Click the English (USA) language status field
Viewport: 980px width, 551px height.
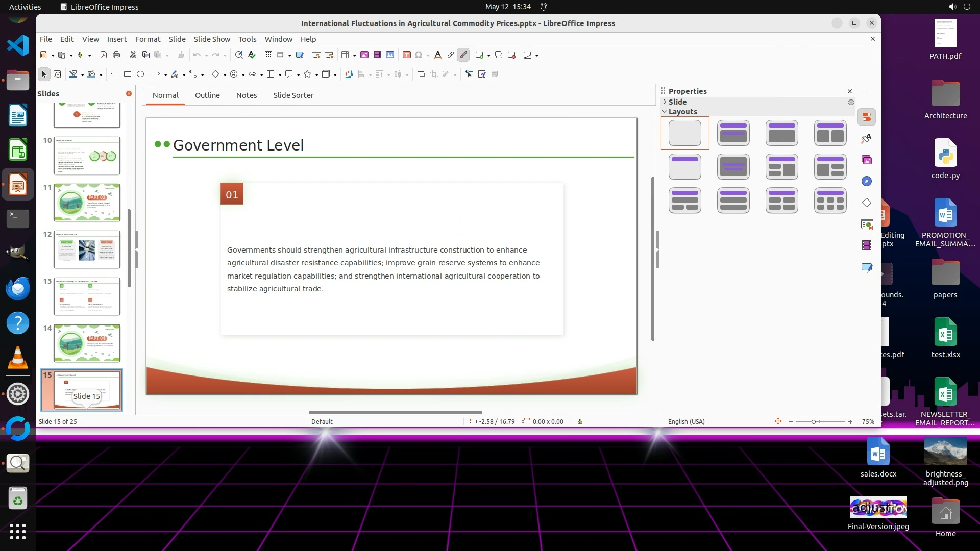coord(686,422)
